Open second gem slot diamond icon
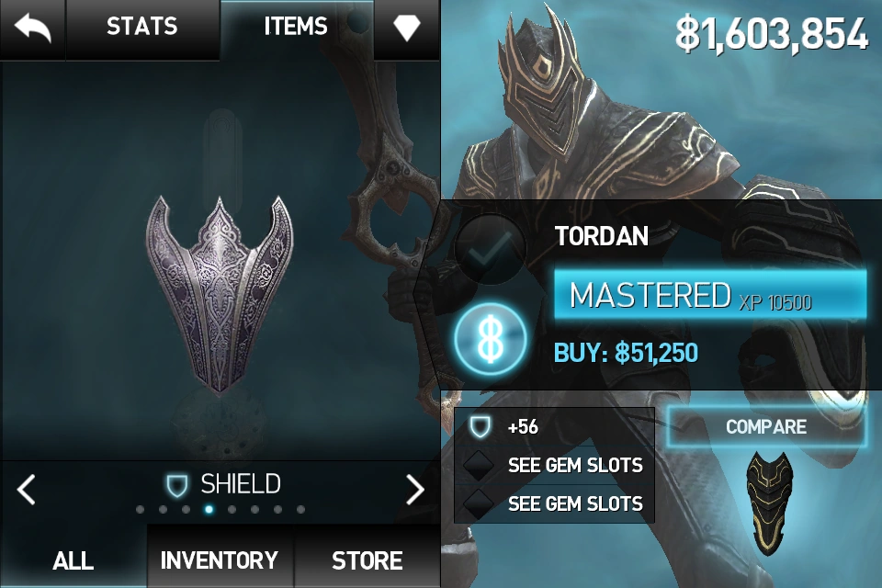Viewport: 882px width, 588px height. click(479, 503)
